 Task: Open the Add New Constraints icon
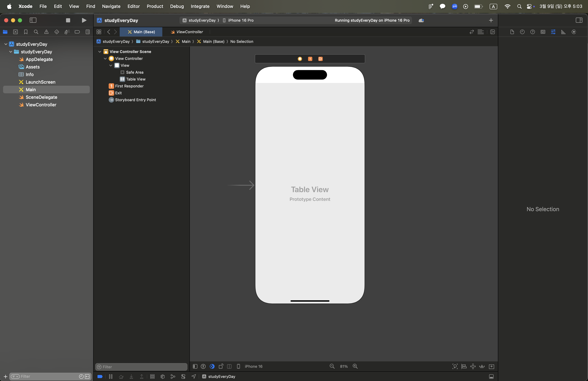pos(473,366)
